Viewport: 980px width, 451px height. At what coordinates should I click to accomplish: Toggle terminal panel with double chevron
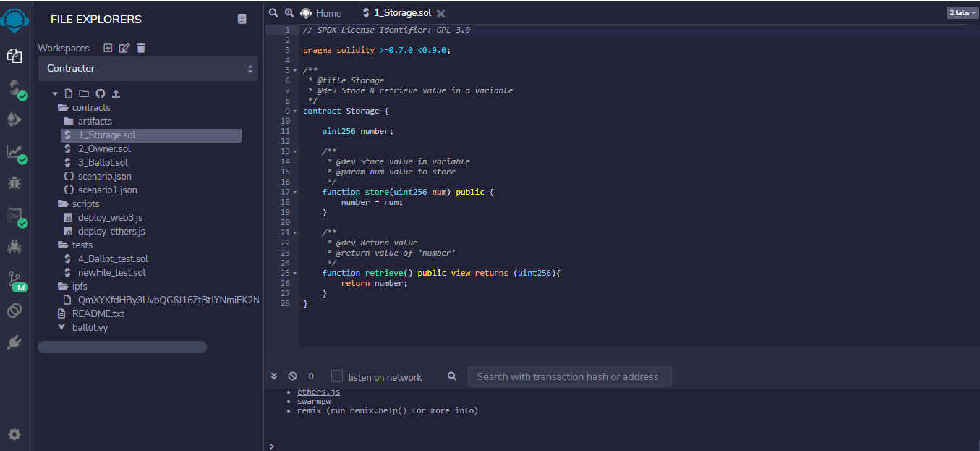[274, 376]
